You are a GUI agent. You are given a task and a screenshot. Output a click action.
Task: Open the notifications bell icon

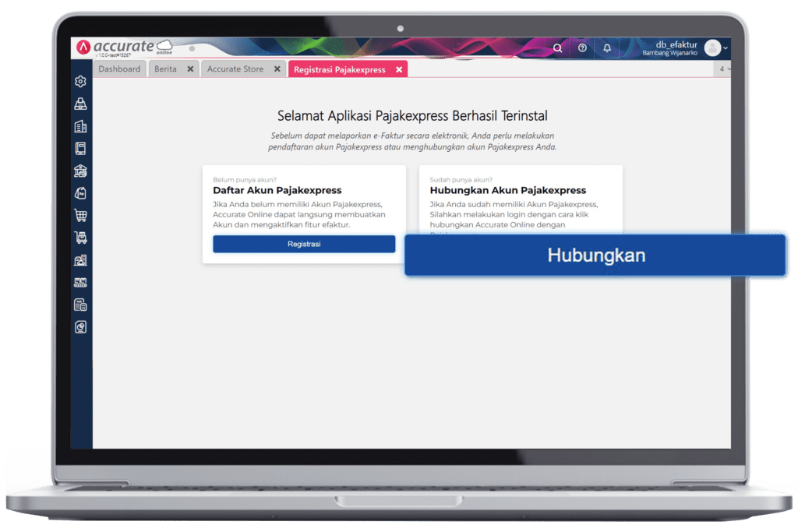[607, 48]
